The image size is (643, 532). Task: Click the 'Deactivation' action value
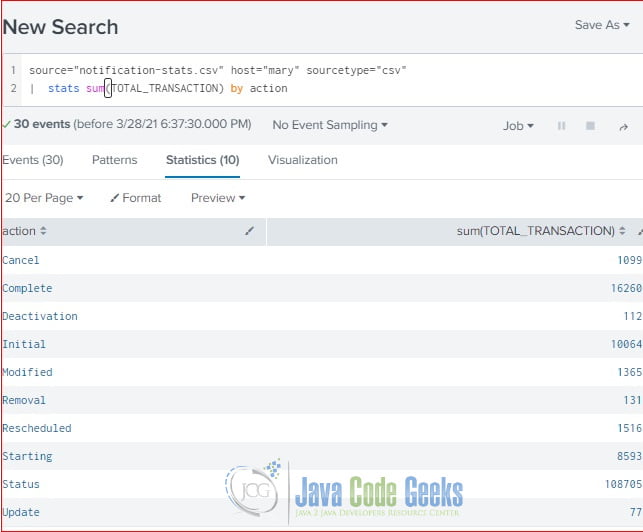(40, 316)
